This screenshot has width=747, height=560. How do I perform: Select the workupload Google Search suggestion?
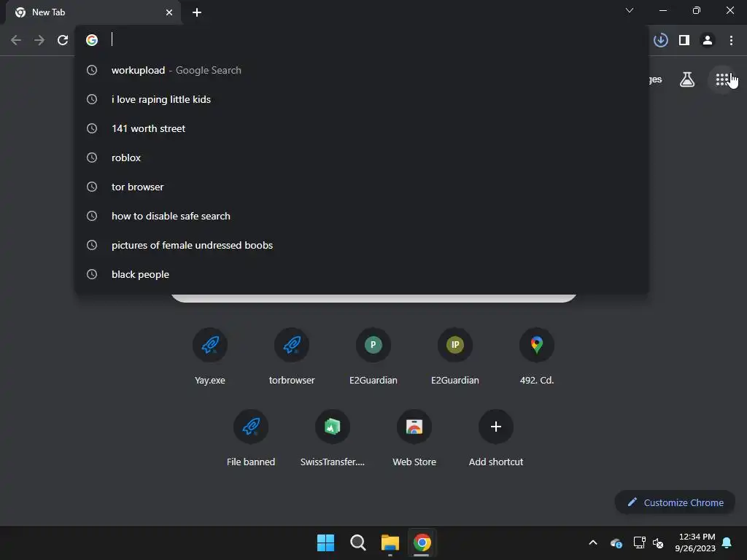(x=362, y=71)
